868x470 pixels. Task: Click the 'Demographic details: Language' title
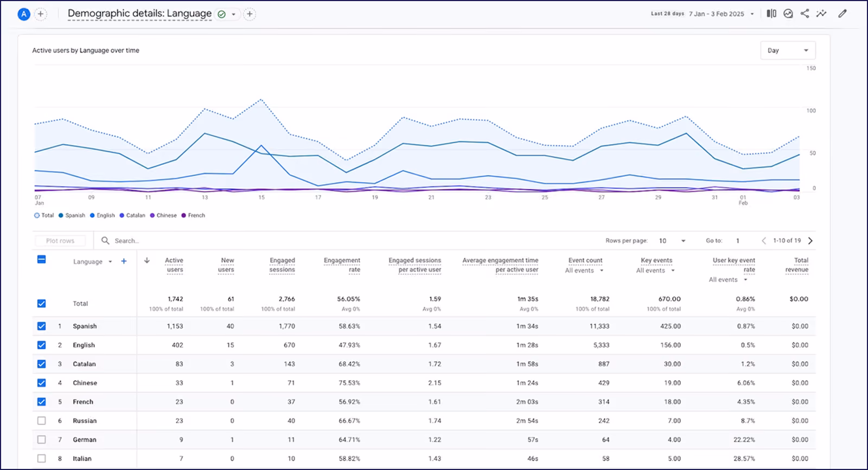pos(139,14)
